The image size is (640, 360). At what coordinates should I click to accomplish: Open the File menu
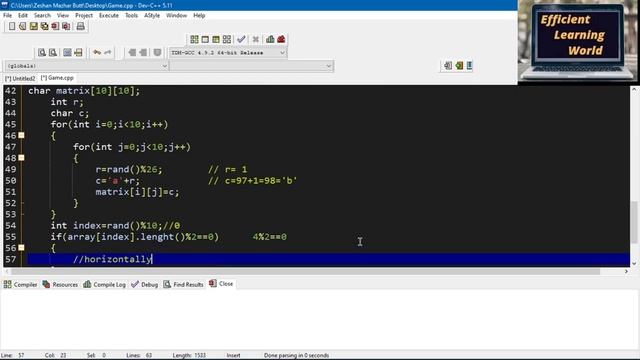(7, 16)
